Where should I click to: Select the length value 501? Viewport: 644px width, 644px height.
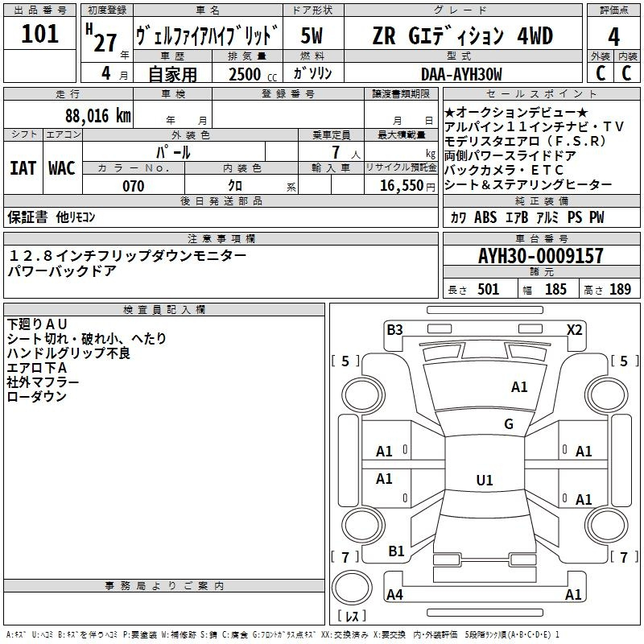tap(489, 289)
